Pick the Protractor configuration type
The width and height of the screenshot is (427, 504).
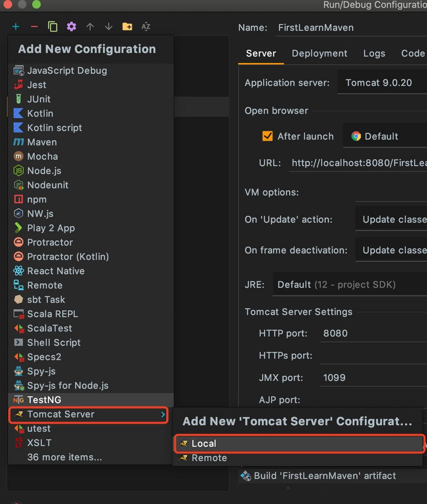point(91,242)
